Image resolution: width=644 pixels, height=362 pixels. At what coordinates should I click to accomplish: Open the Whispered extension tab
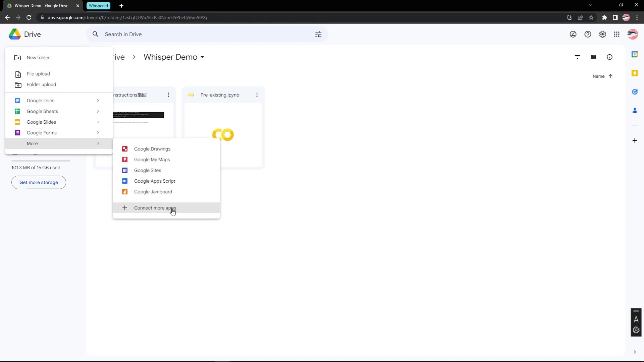(98, 6)
